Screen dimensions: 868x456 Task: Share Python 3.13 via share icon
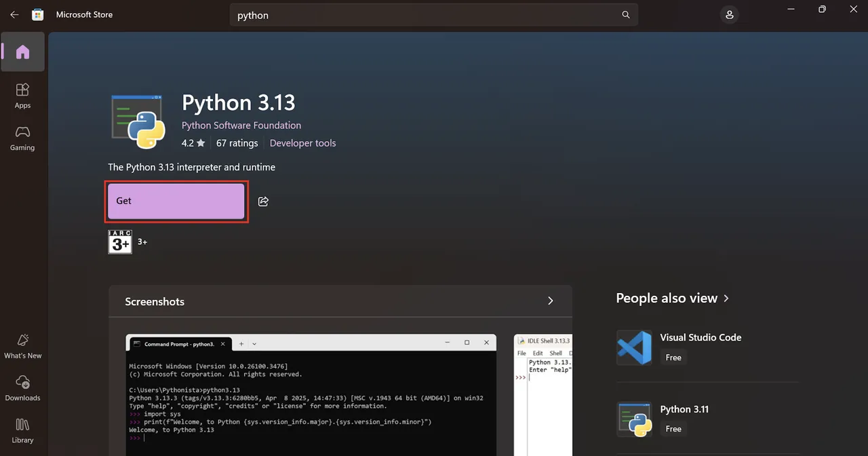(x=264, y=201)
